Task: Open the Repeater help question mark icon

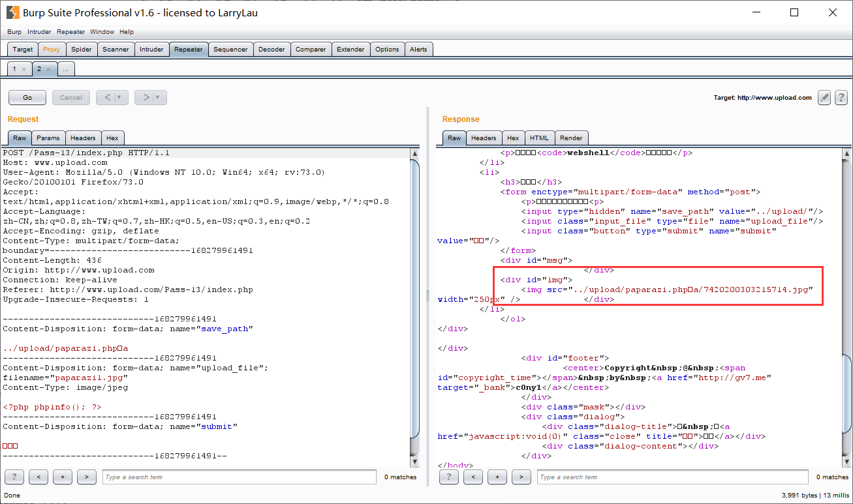Action: click(x=841, y=98)
